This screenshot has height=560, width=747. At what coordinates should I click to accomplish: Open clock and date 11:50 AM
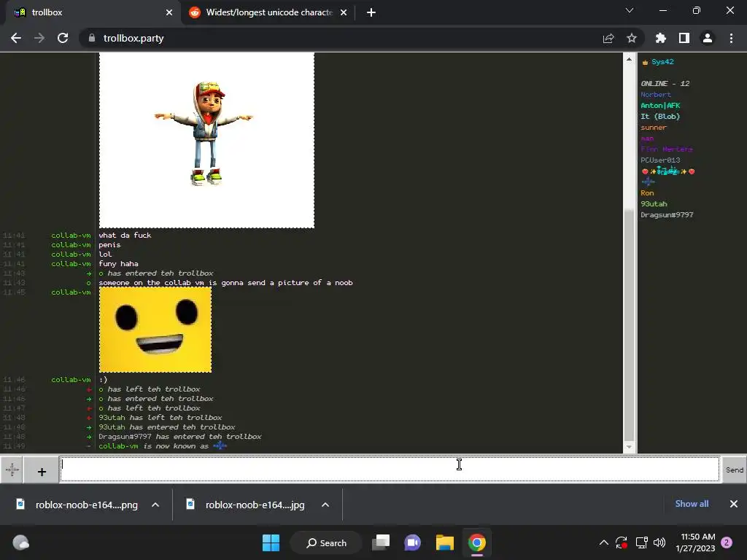point(695,542)
